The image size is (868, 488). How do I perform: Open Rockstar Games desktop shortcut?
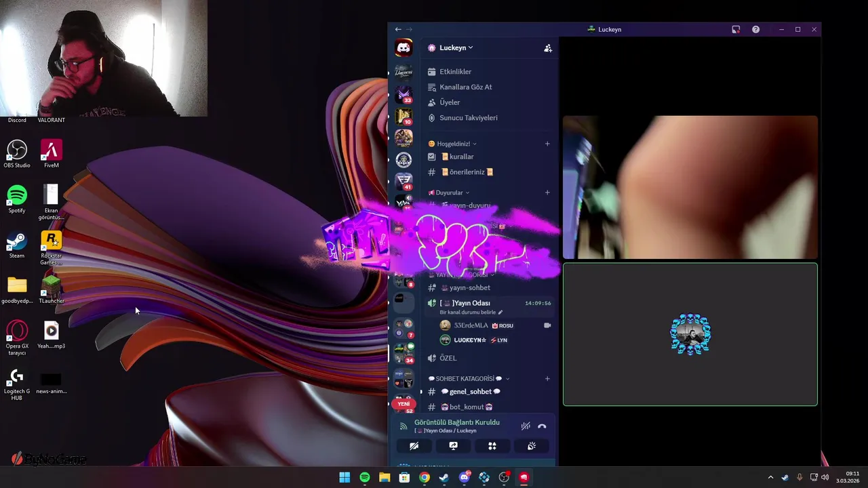[52, 247]
